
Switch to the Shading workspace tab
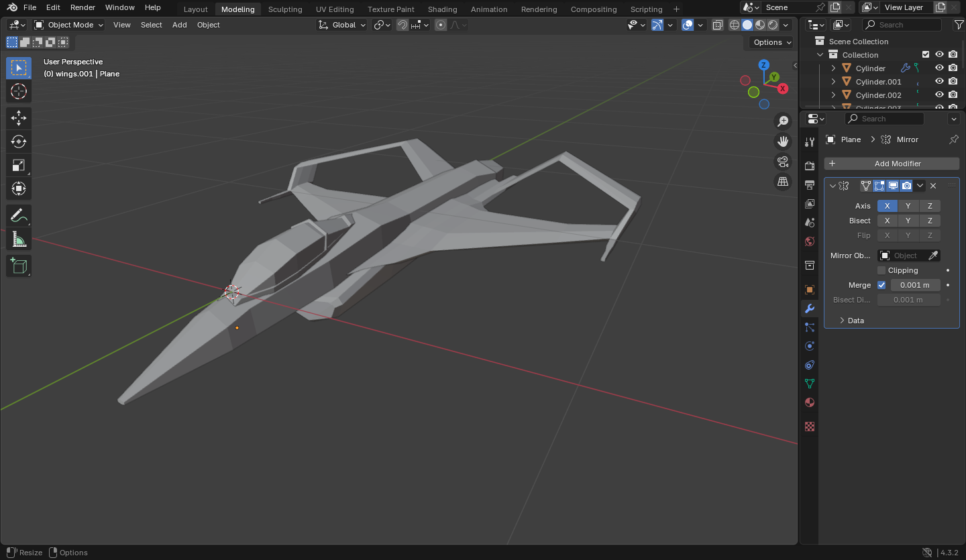coord(442,9)
